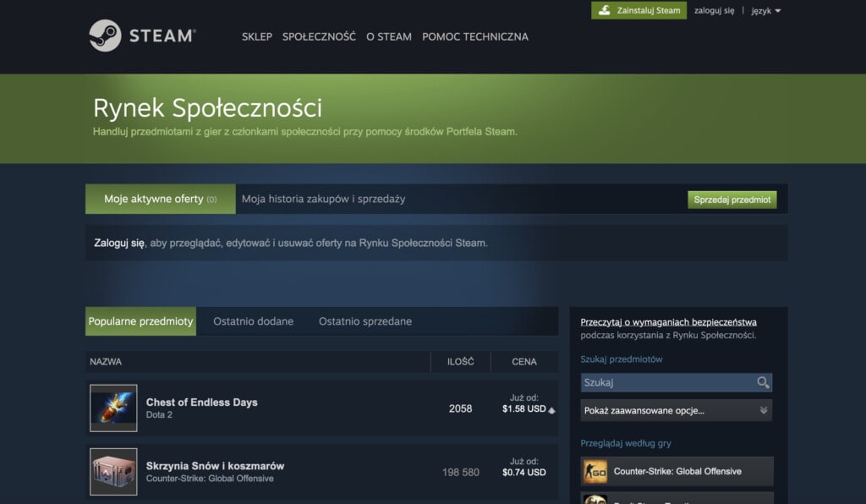866x504 pixels.
Task: Click in the Szukaj search field
Action: [676, 382]
